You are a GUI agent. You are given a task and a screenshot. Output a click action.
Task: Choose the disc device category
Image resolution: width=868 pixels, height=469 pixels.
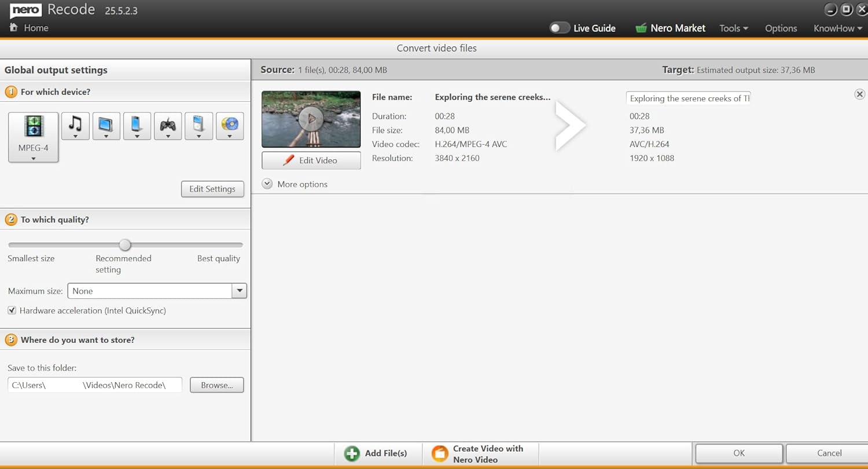click(x=230, y=126)
